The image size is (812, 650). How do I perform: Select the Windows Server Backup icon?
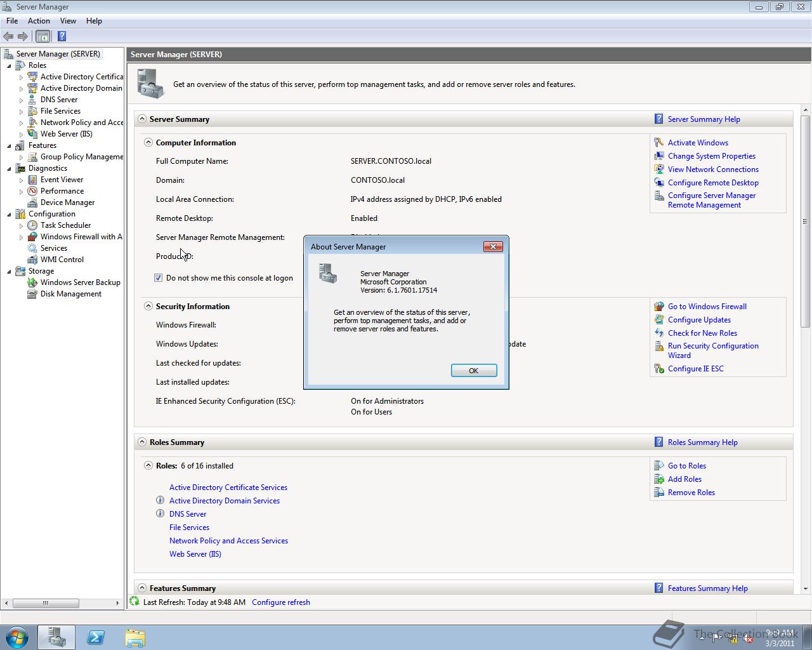[32, 282]
